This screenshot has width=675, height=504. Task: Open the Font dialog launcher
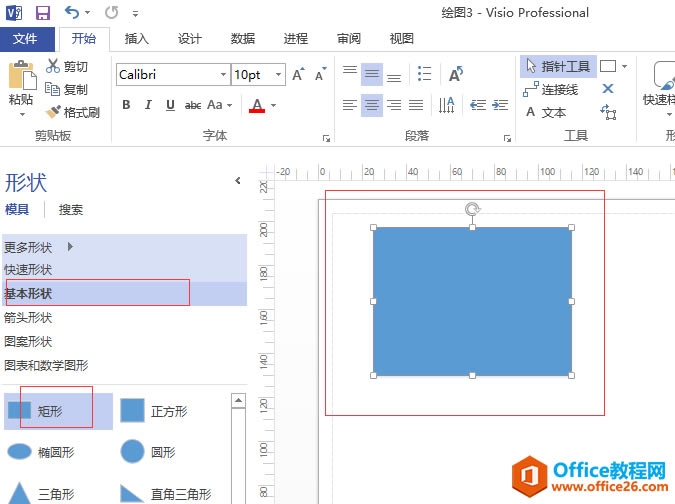click(x=326, y=138)
